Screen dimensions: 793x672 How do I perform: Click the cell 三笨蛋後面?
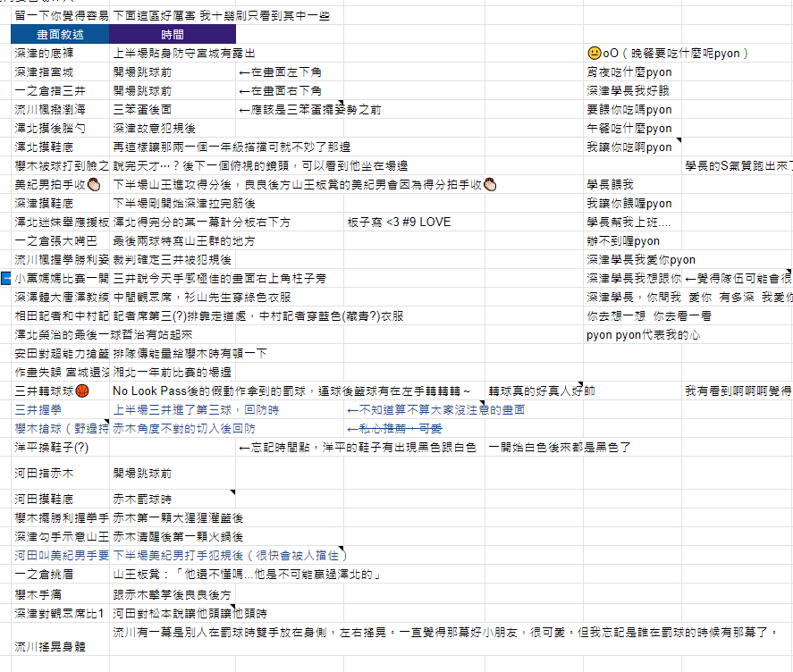tap(173, 109)
